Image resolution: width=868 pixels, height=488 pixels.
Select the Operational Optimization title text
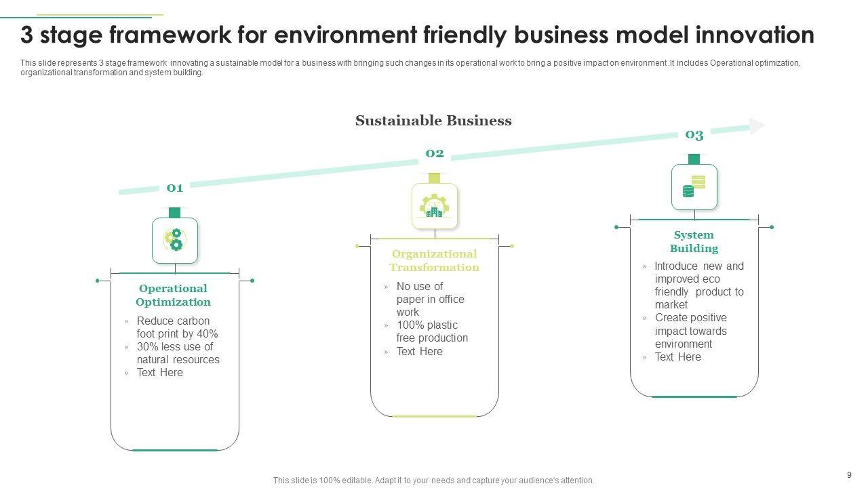[173, 296]
